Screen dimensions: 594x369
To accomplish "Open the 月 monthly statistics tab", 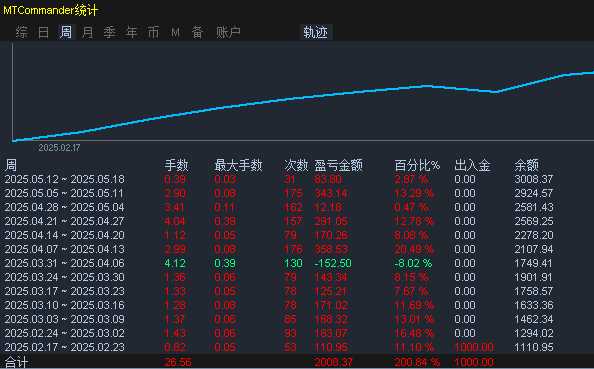I will (x=88, y=32).
